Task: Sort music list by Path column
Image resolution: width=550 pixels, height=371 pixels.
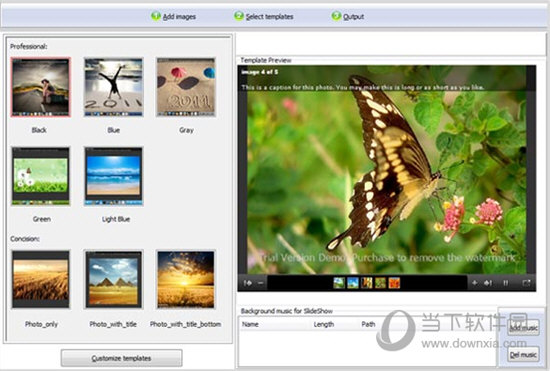Action: click(x=368, y=324)
